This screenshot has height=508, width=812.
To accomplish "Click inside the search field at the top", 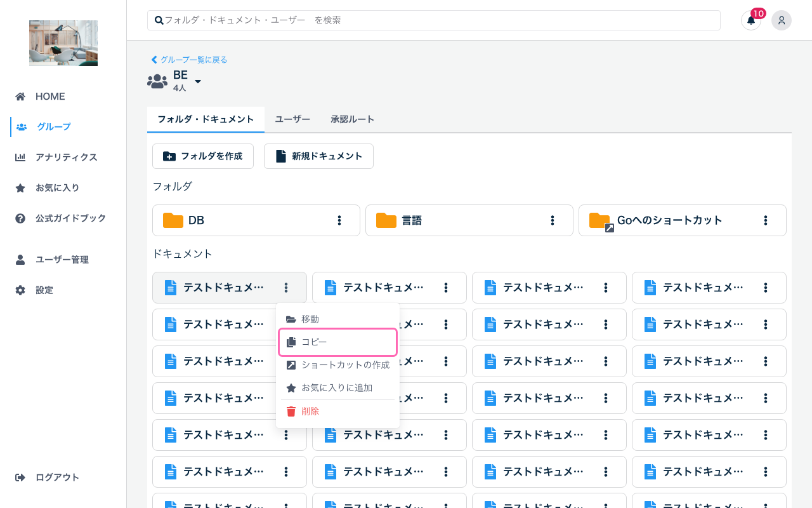I will (x=381, y=20).
